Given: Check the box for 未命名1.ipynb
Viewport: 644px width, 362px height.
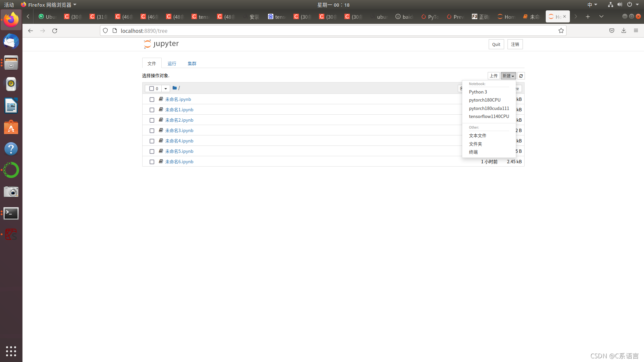Looking at the screenshot, I should [152, 110].
